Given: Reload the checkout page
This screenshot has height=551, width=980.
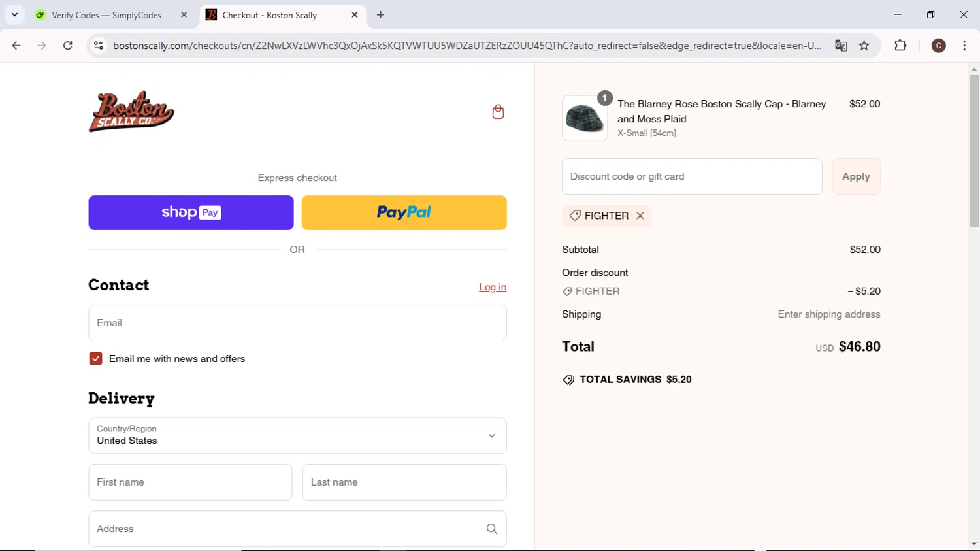Looking at the screenshot, I should click(x=67, y=46).
